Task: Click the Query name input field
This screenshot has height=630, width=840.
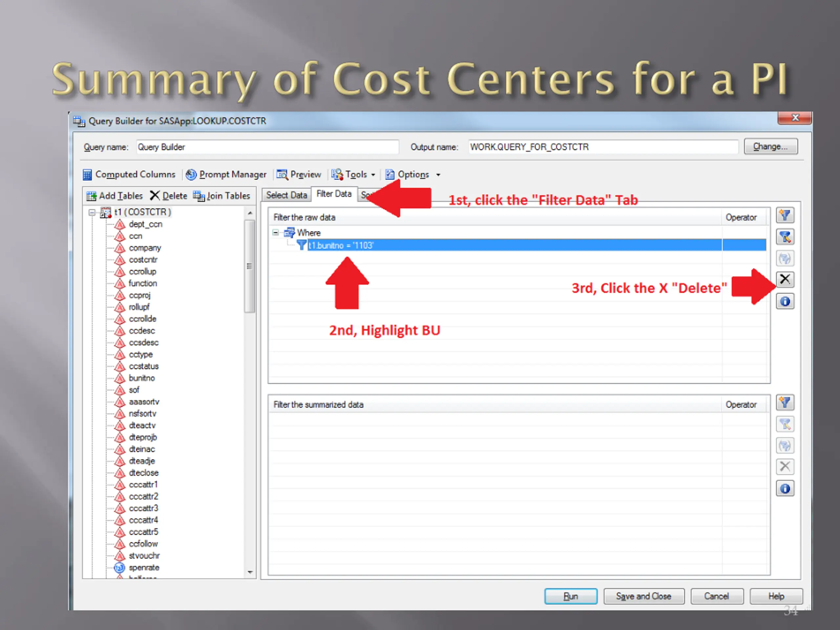Action: (267, 147)
